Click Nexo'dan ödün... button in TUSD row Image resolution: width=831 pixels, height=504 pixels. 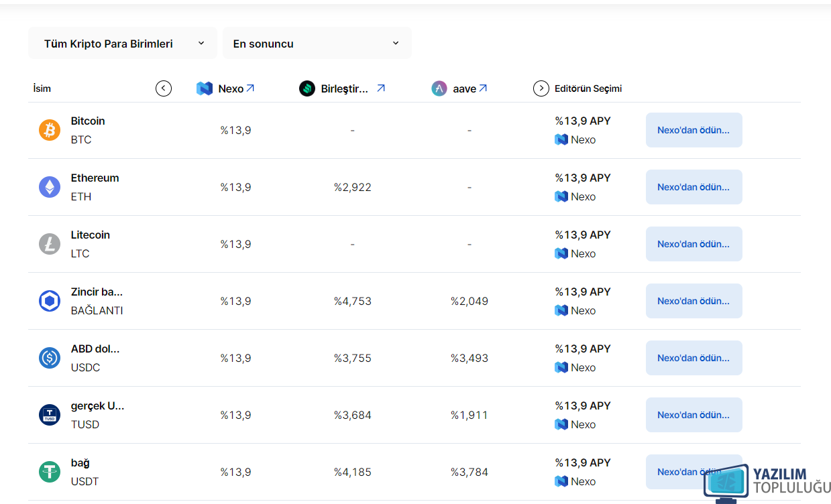click(694, 415)
